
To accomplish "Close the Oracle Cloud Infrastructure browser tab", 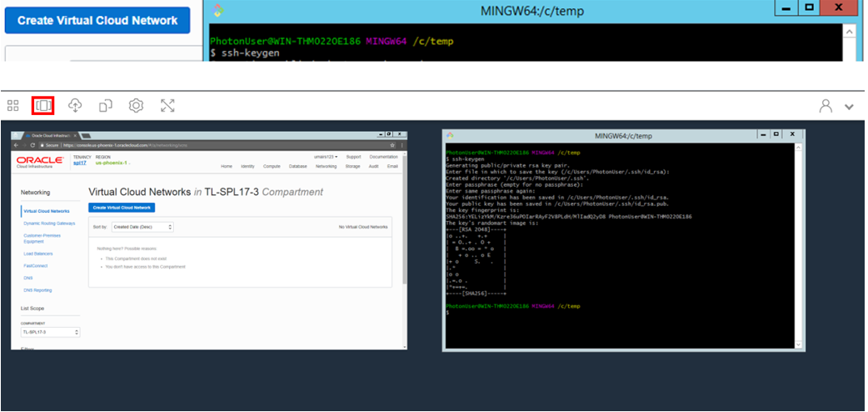I will [76, 135].
